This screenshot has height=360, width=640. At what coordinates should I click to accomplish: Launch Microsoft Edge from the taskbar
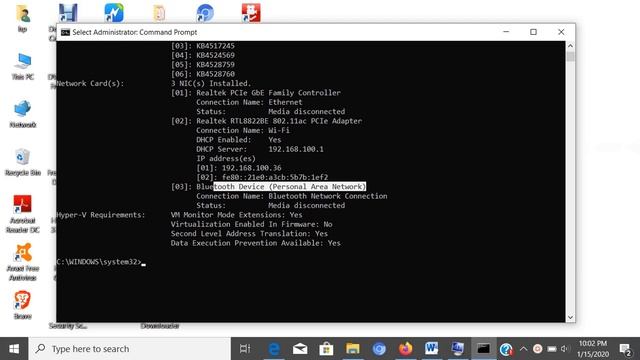[274, 349]
